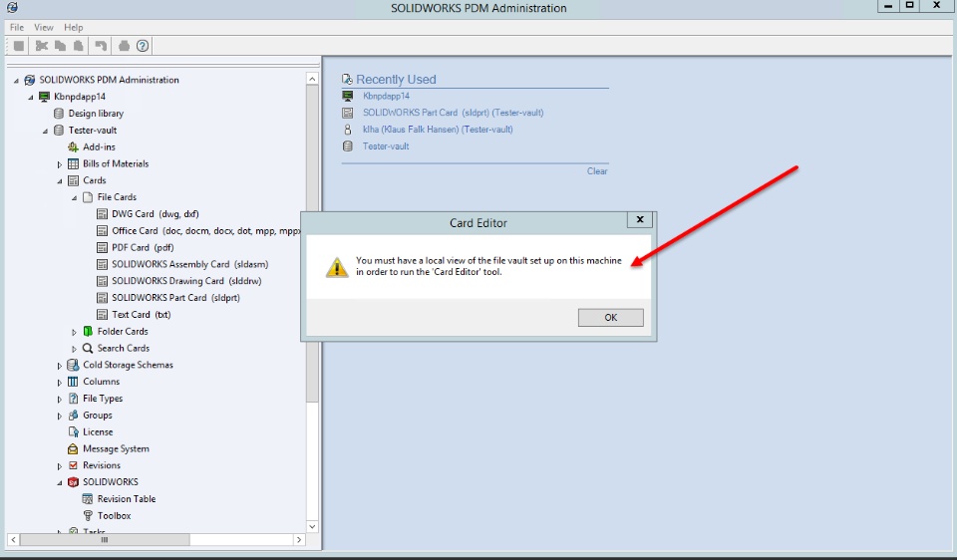Click the Print toolbar icon
This screenshot has width=957, height=560.
[124, 46]
